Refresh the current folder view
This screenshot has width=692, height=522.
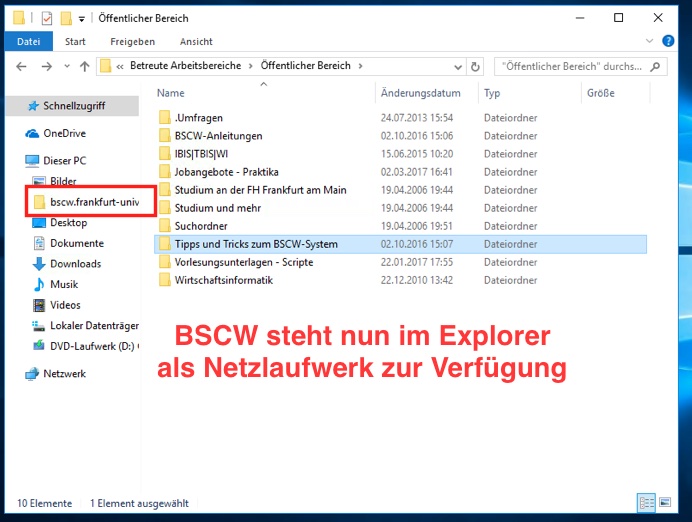point(475,67)
